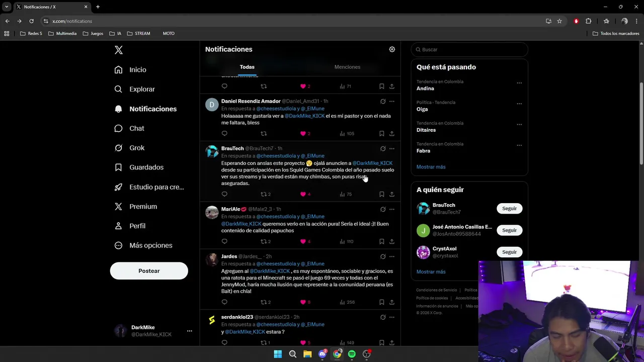Unlike BrauTech's tweet

pyautogui.click(x=303, y=194)
